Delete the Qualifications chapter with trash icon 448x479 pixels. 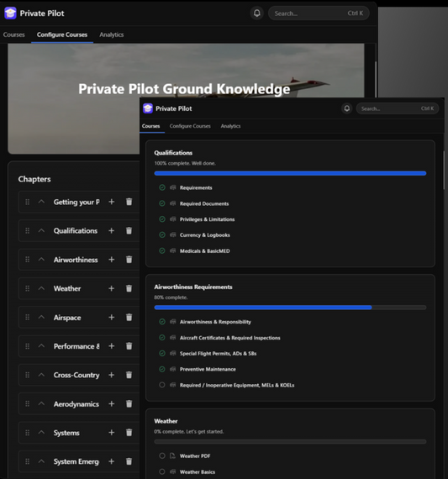coord(129,230)
